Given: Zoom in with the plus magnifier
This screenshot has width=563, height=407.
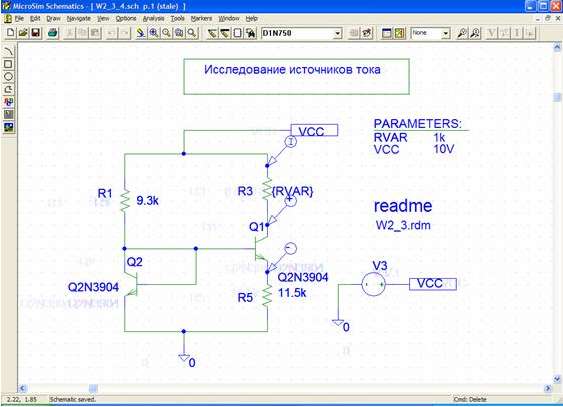Looking at the screenshot, I should pyautogui.click(x=154, y=33).
